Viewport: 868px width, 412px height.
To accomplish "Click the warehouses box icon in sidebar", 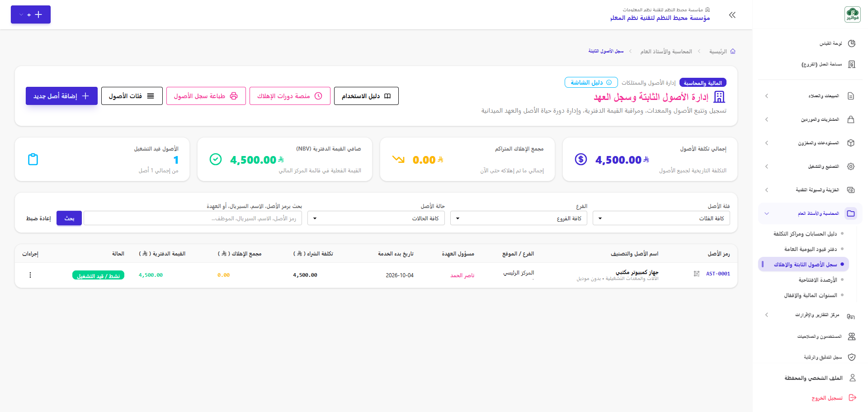I will 851,143.
